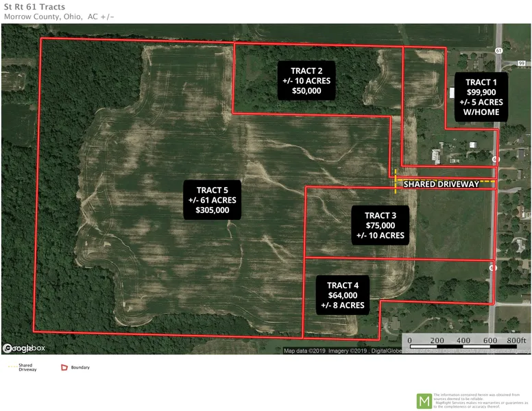The width and height of the screenshot is (532, 411).
Task: Click the green MapRight M logo
Action: [424, 400]
